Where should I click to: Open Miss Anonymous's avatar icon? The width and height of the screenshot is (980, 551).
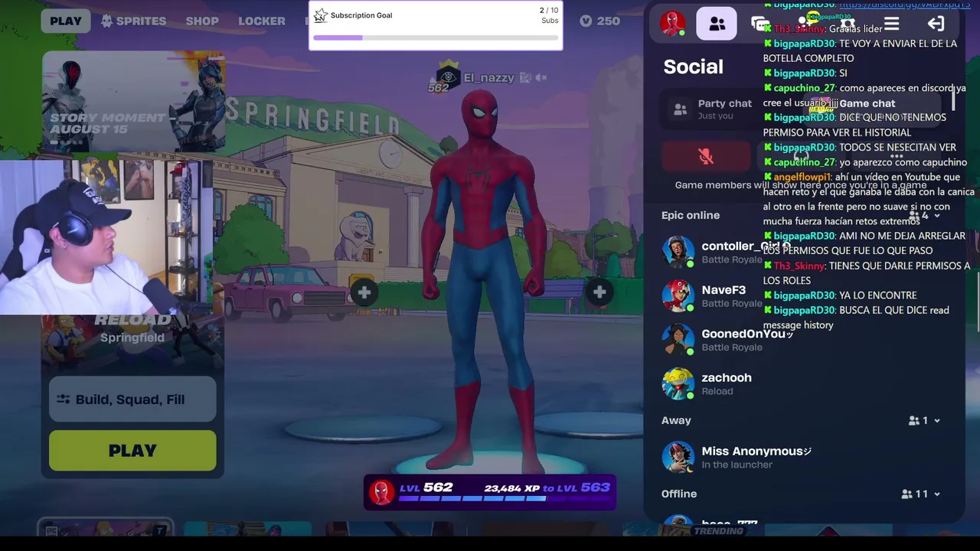click(678, 457)
